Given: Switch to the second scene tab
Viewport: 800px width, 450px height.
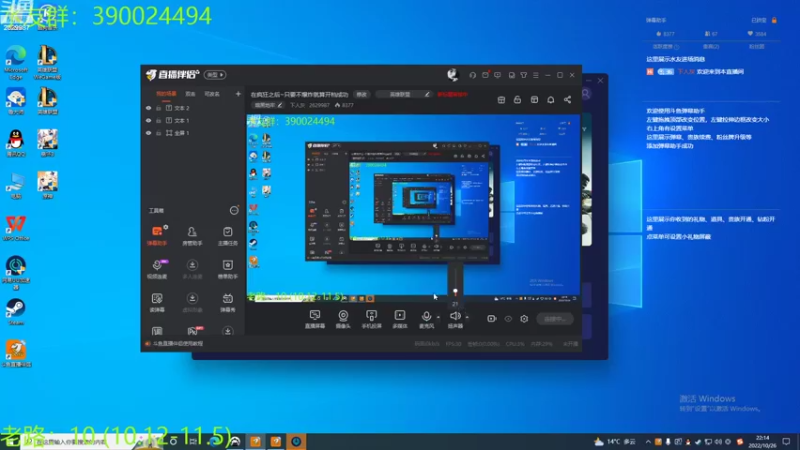Looking at the screenshot, I should click(190, 94).
